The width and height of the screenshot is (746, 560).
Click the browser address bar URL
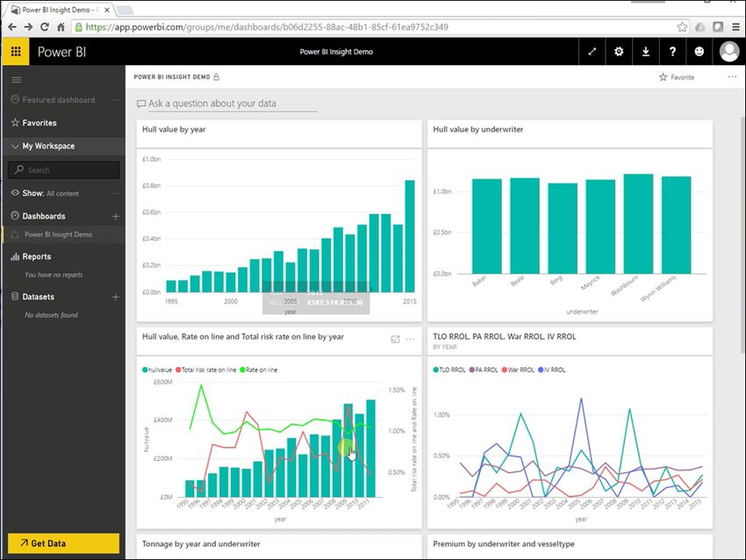pyautogui.click(x=267, y=27)
